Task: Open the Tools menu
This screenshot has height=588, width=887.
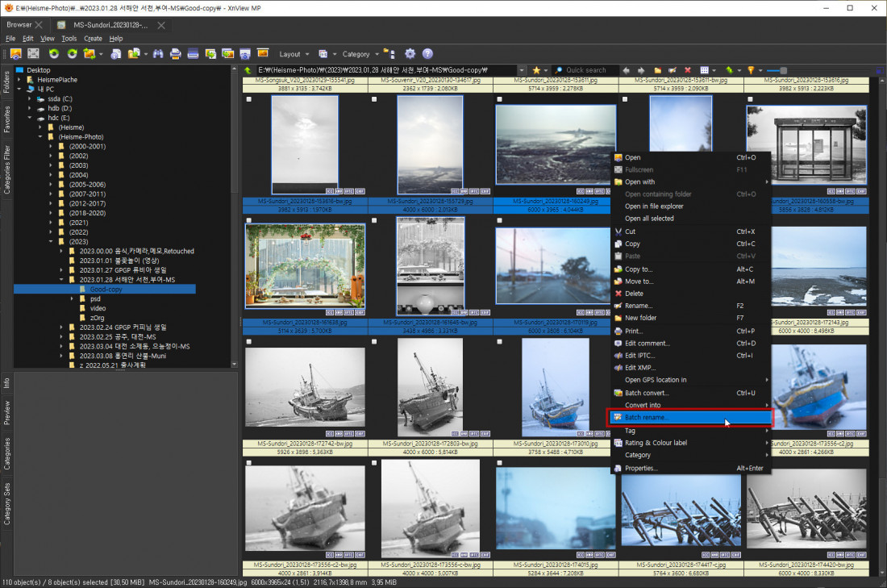Action: [x=69, y=38]
